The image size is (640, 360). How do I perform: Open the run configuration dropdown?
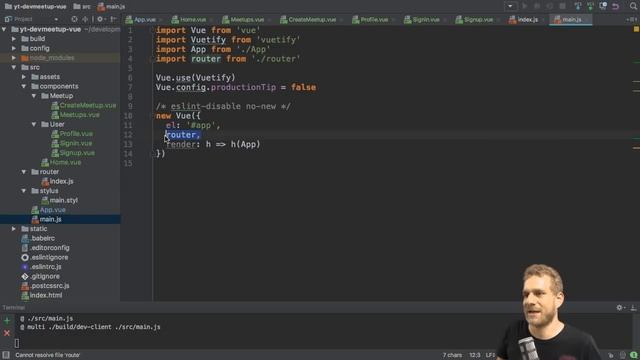coord(510,6)
